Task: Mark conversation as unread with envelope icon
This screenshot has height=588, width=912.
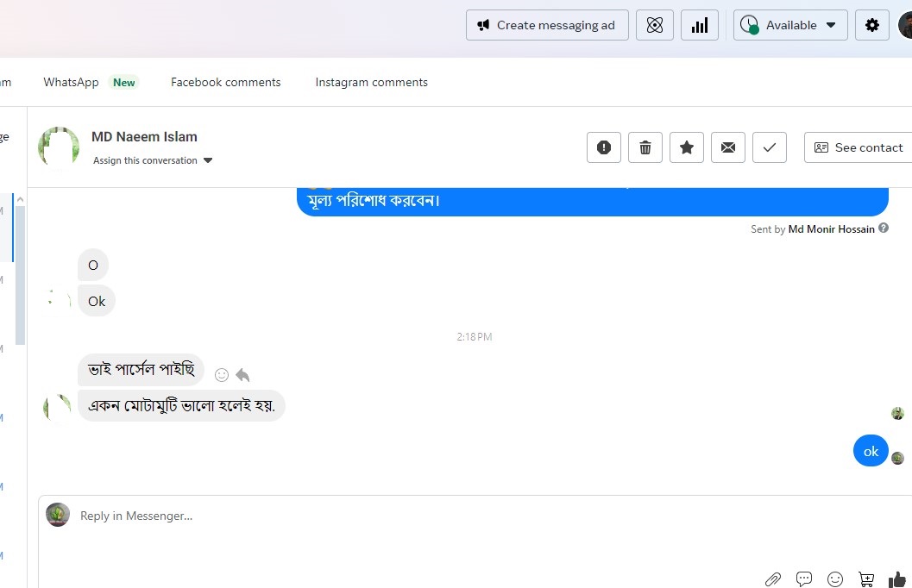Action: (728, 147)
